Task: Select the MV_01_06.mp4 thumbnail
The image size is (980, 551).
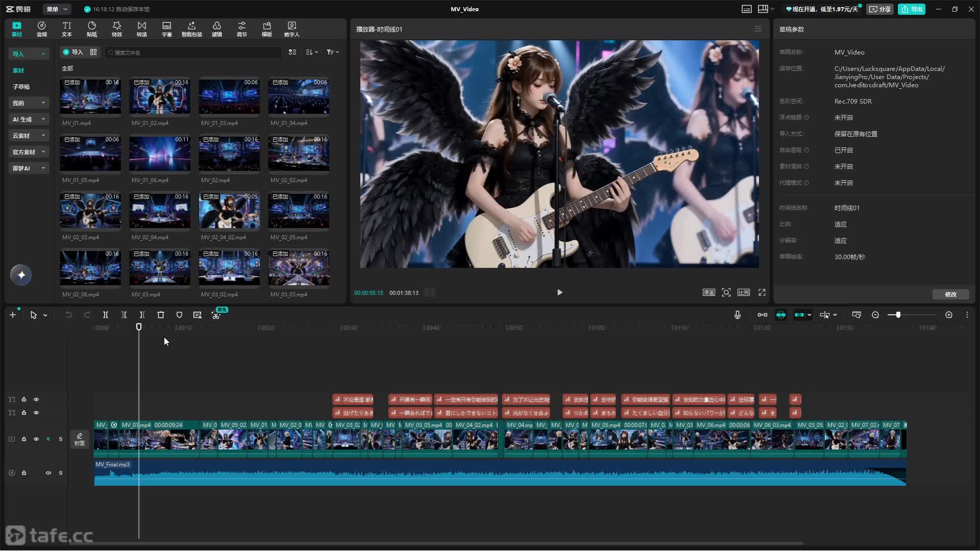Action: (x=160, y=153)
